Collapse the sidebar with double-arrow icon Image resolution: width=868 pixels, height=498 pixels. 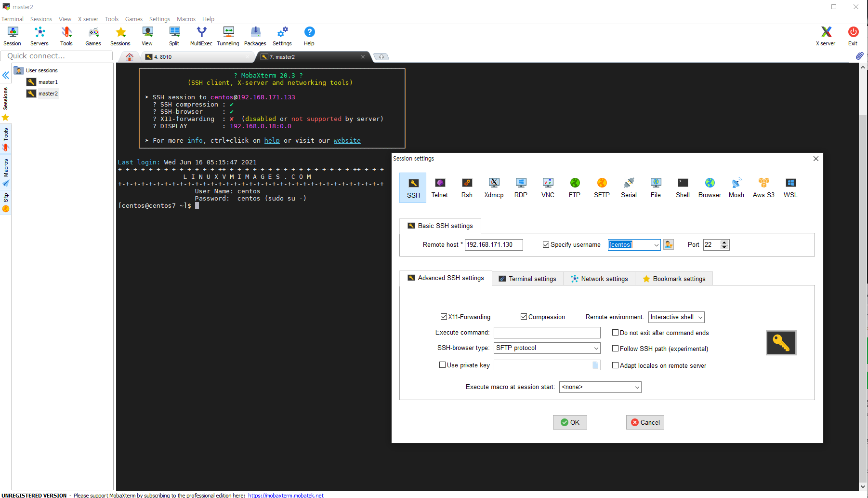6,75
